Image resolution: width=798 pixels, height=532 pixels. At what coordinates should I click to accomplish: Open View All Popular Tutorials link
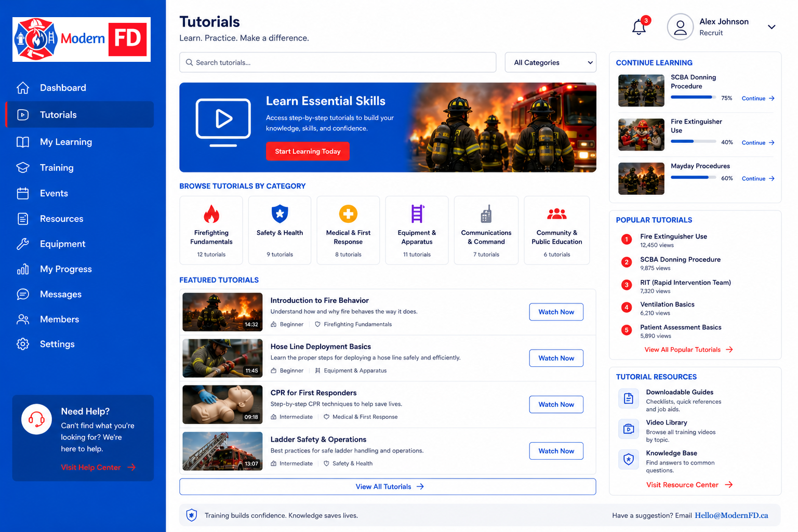pos(688,350)
